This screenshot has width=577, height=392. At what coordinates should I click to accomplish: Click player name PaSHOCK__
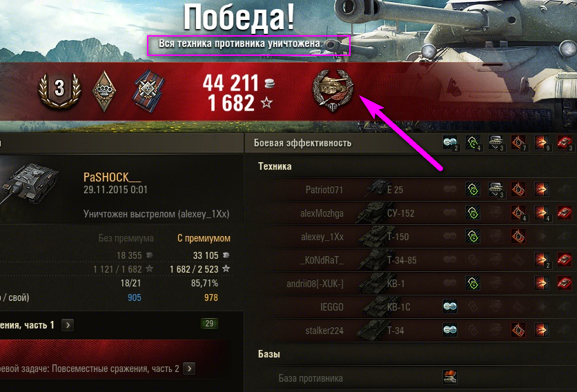tap(112, 177)
